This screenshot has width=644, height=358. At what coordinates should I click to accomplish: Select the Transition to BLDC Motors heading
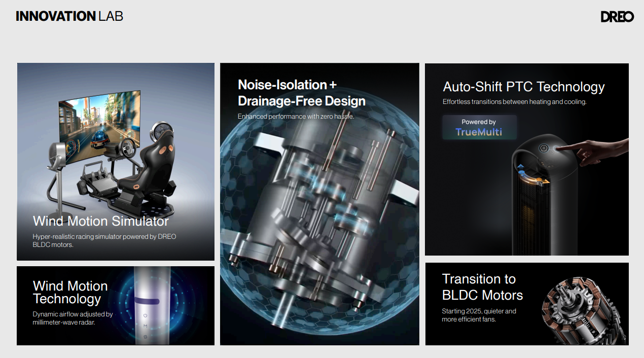[x=482, y=287]
